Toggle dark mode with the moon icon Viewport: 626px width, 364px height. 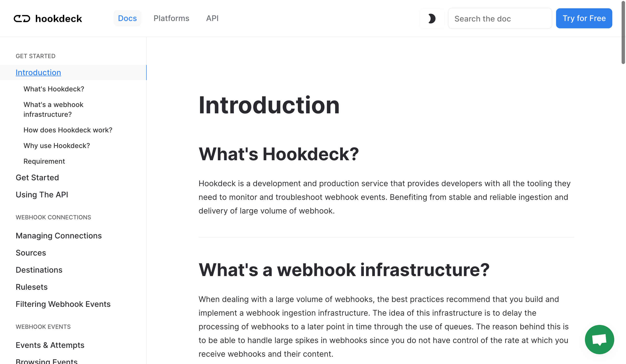click(432, 19)
